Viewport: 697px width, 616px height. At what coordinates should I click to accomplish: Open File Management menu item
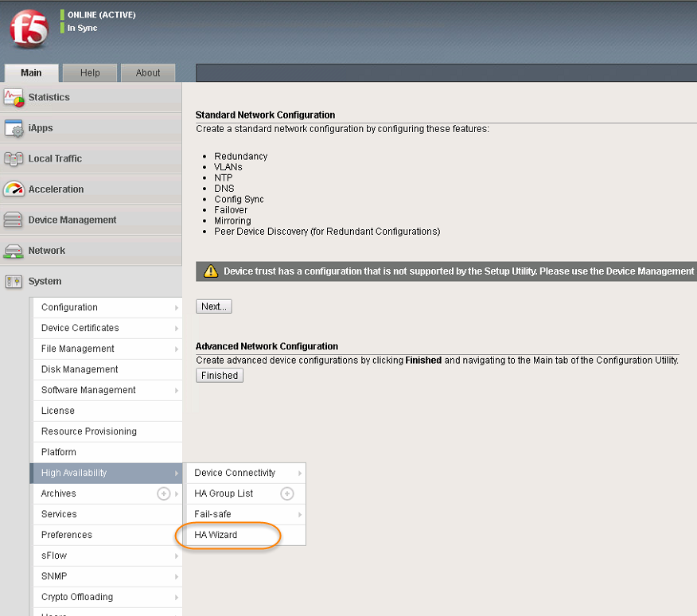[107, 349]
